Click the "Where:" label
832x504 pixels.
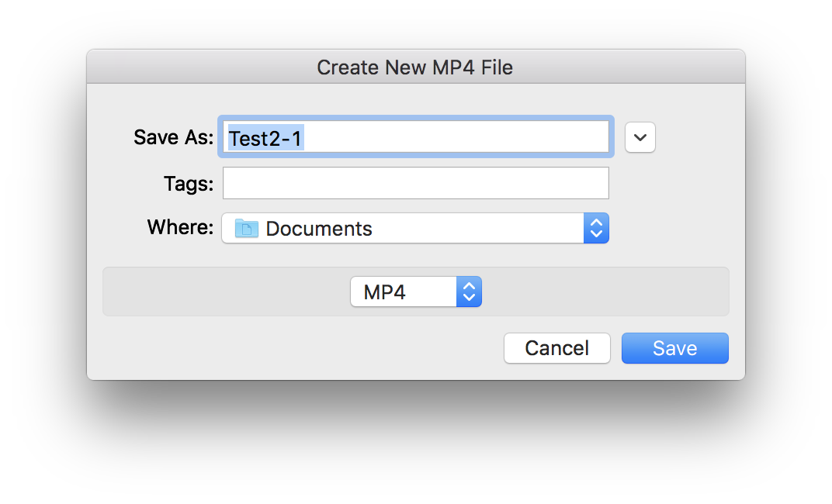point(180,228)
